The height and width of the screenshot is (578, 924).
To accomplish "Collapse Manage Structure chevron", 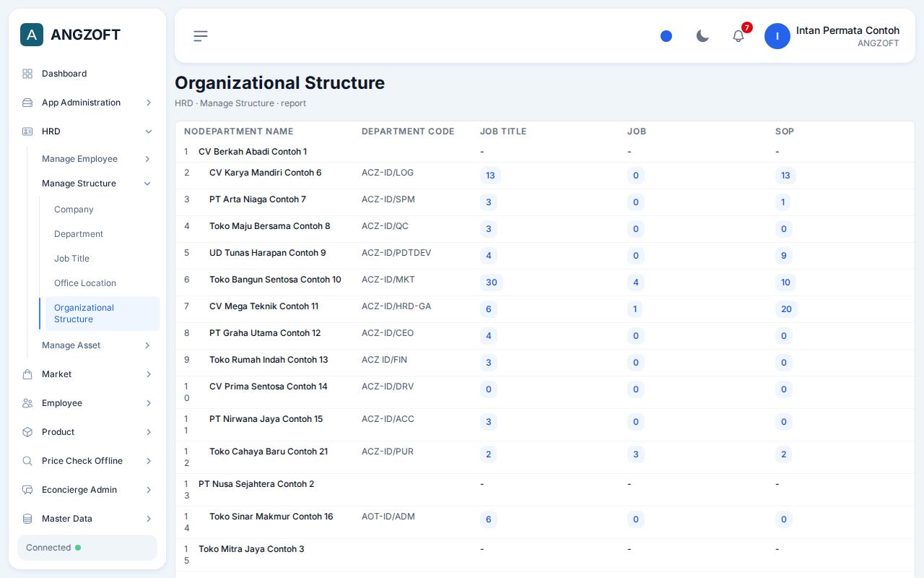I will [x=147, y=184].
